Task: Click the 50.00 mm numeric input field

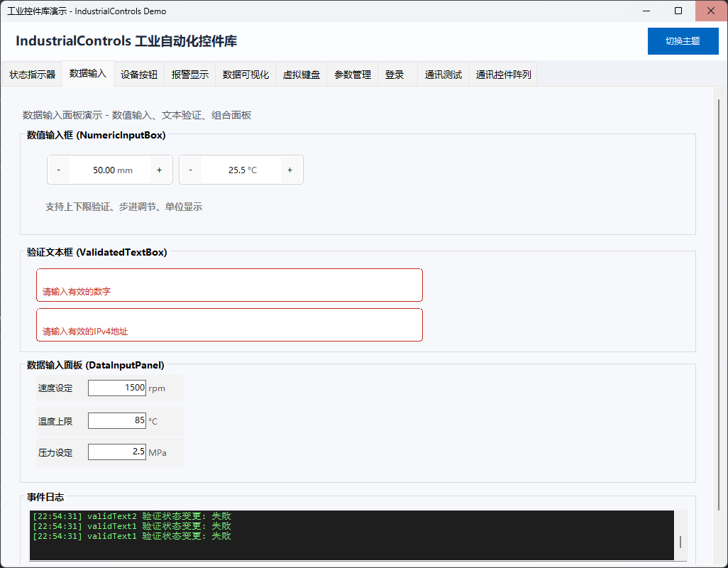Action: click(x=109, y=170)
